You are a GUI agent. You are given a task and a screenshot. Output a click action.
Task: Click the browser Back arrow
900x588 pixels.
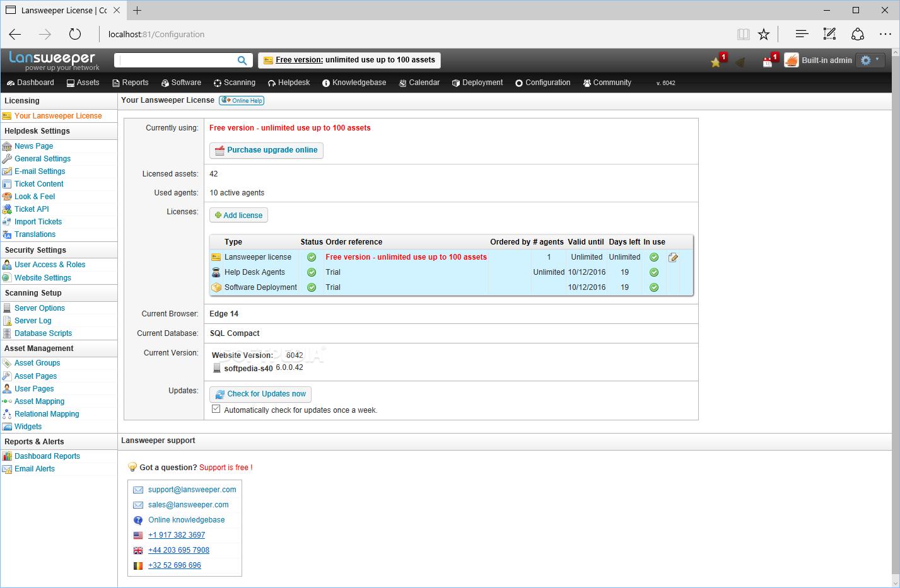click(15, 34)
